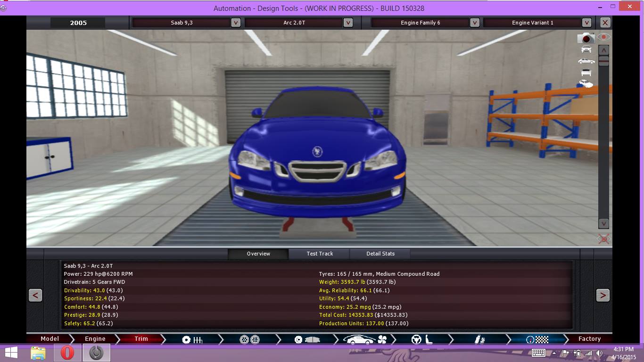Click the down arrow of the view slider

[604, 223]
